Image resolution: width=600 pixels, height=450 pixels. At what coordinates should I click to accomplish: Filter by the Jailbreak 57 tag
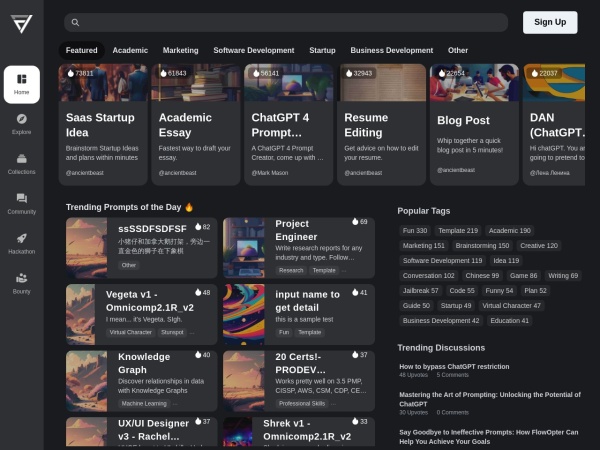point(420,290)
